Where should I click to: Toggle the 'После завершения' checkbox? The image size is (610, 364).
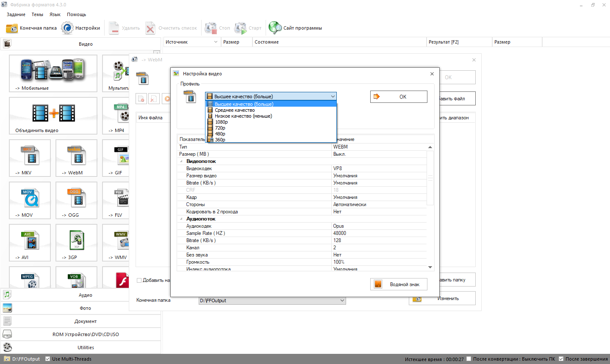click(x=561, y=359)
